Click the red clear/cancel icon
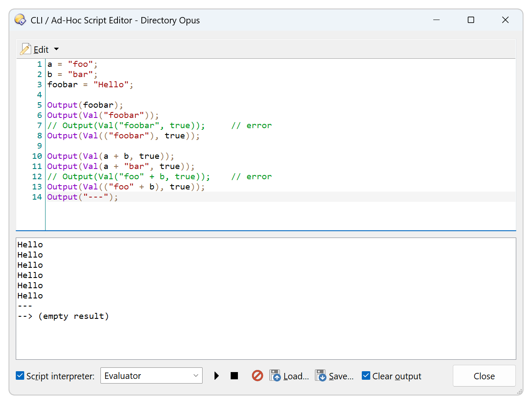Viewport: 532px width, 404px height. tap(257, 375)
